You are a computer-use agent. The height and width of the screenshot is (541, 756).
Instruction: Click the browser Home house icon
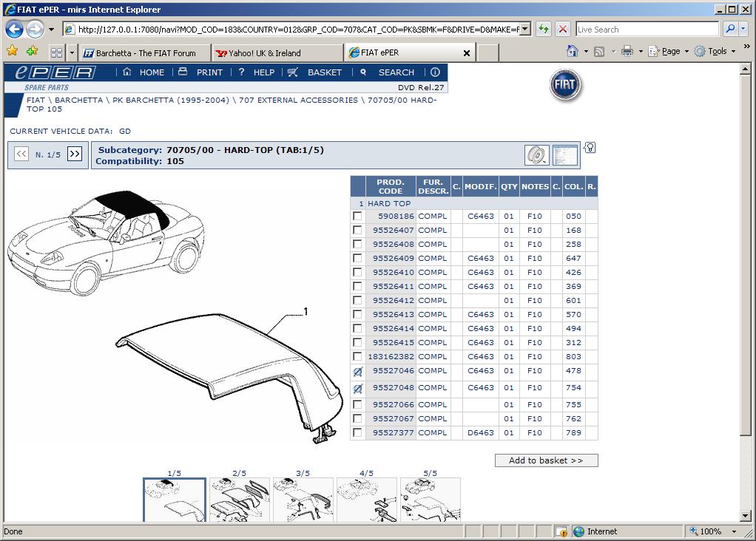tap(573, 51)
